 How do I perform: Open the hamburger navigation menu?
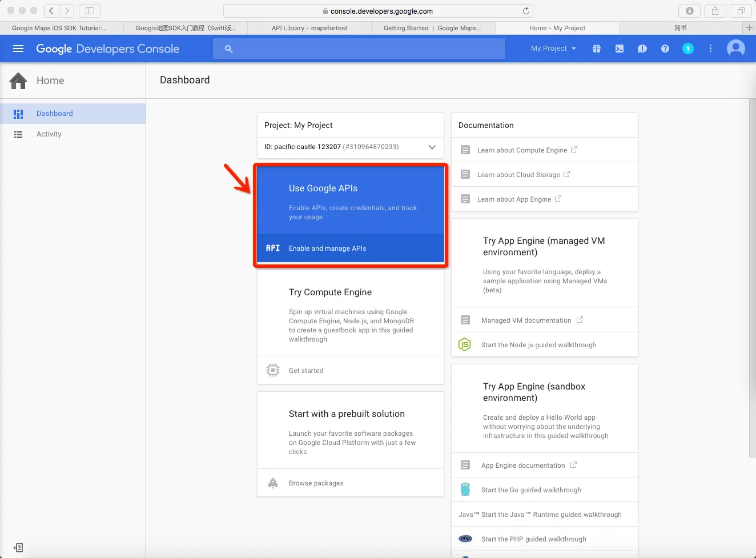tap(18, 49)
